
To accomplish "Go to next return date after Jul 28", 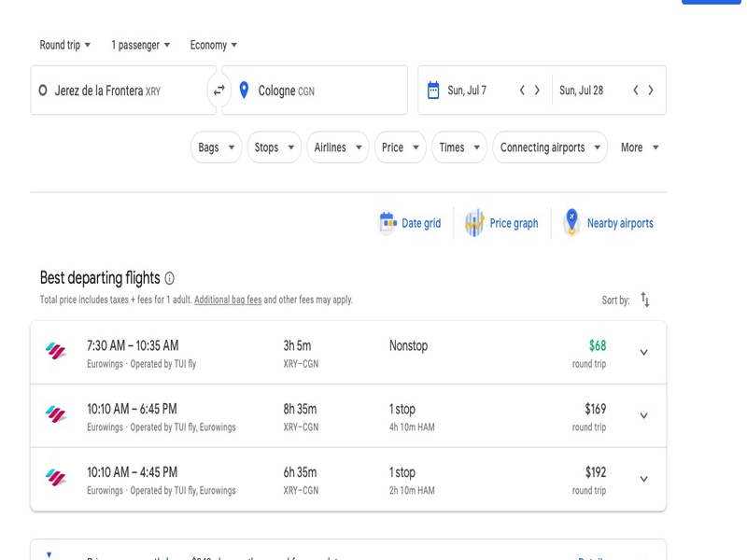I will (x=651, y=90).
